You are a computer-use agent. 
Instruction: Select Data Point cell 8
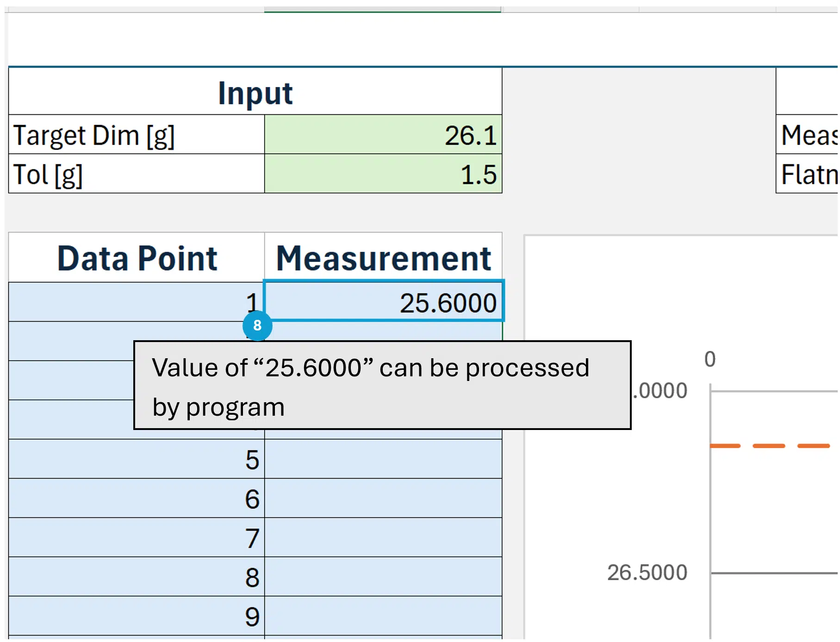[x=137, y=577]
